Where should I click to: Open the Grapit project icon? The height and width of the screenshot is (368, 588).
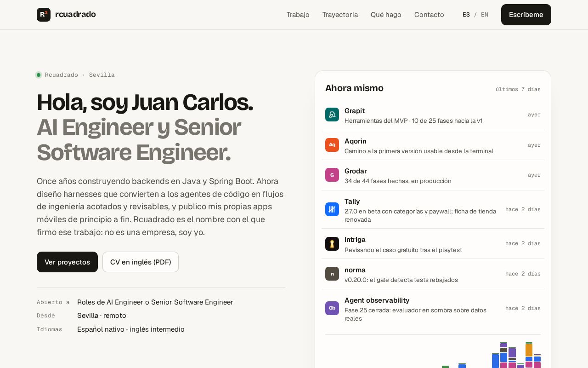[x=332, y=115]
